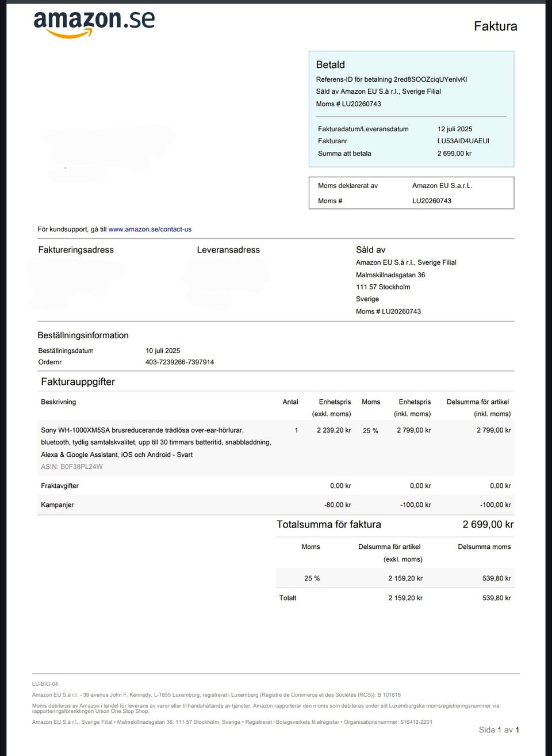Select the Betald status heading
This screenshot has height=756, width=552.
click(331, 64)
